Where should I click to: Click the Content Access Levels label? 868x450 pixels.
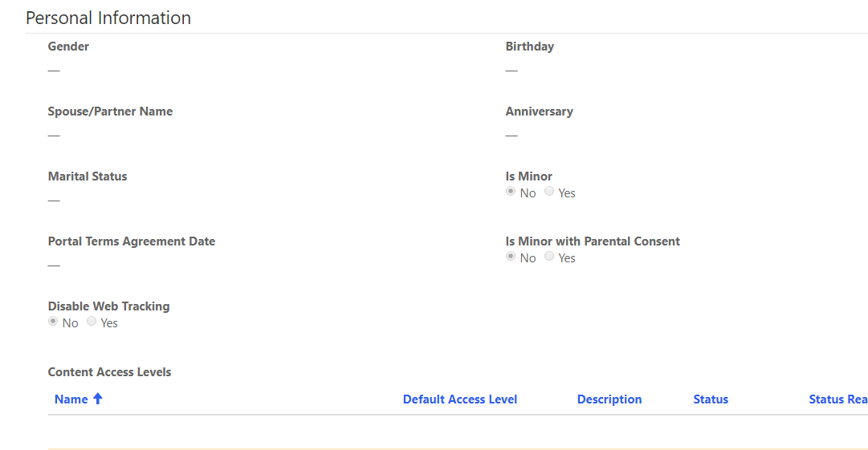[109, 372]
